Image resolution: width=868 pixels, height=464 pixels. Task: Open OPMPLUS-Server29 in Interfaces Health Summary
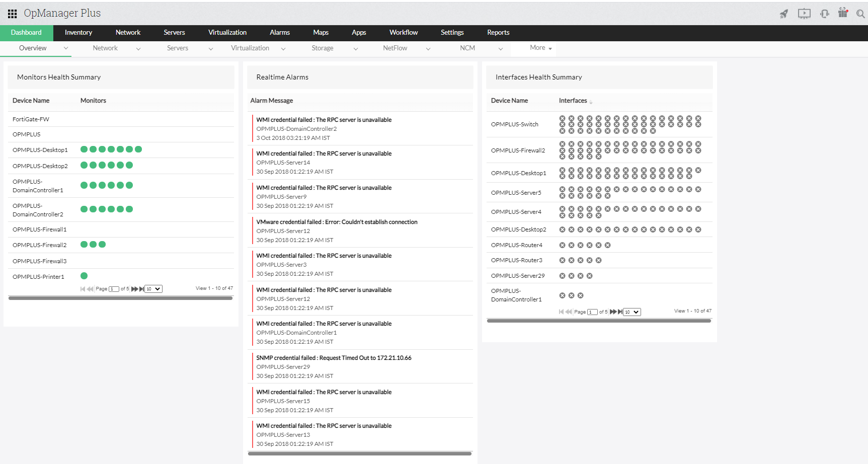point(518,276)
